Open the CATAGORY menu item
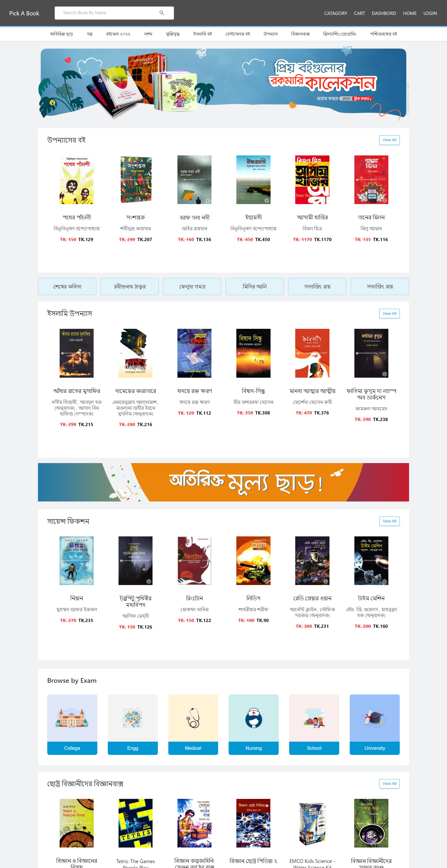Screen dimensions: 447x868 (335, 13)
